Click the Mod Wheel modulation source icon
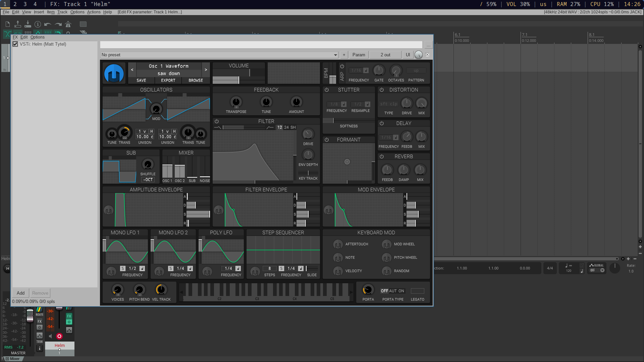This screenshot has width=644, height=362. pyautogui.click(x=386, y=244)
